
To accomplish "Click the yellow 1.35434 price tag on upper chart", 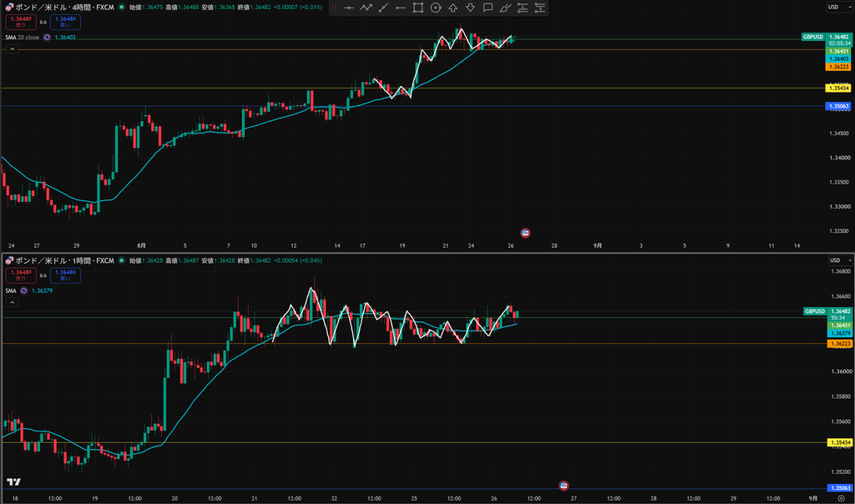I will (x=838, y=88).
